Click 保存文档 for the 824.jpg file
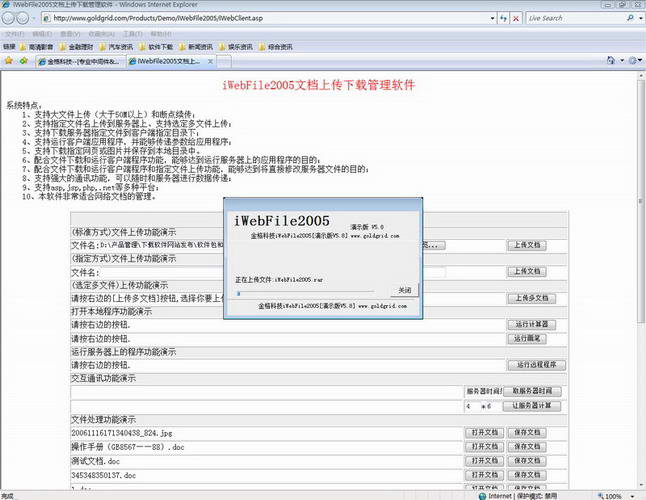646x500 pixels. [x=527, y=433]
